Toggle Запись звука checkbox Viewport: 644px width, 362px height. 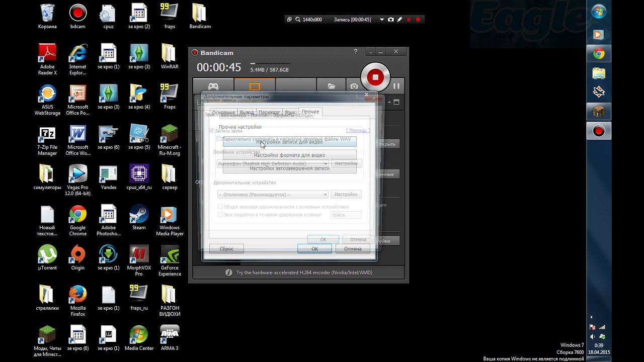pyautogui.click(x=212, y=131)
